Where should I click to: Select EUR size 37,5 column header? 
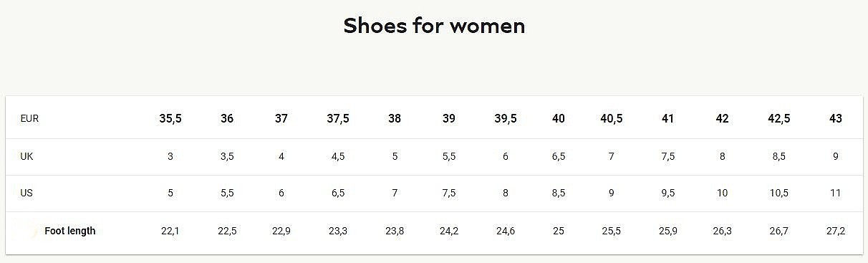(338, 119)
